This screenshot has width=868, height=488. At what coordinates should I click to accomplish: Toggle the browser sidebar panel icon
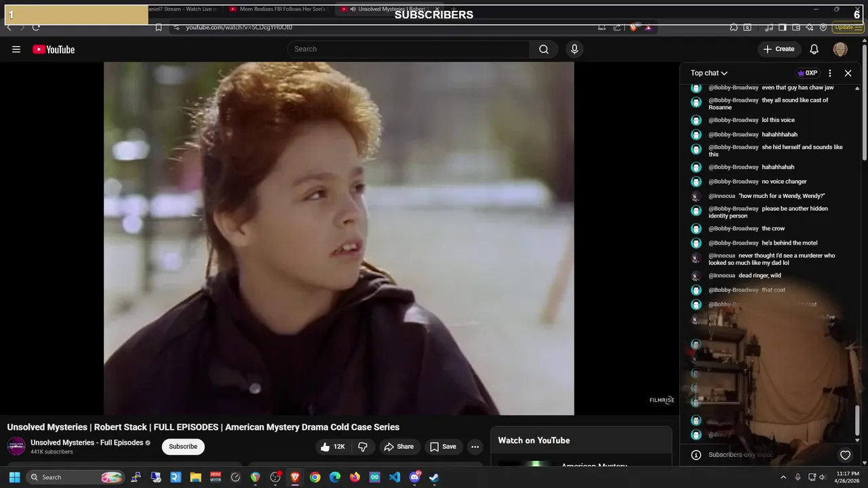[x=783, y=28]
